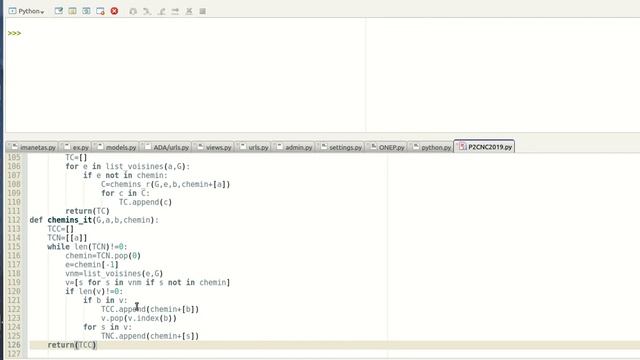Viewport: 640px width, 360px height.
Task: Click line 'v.pop(v.index(b))'
Action: coord(139,318)
